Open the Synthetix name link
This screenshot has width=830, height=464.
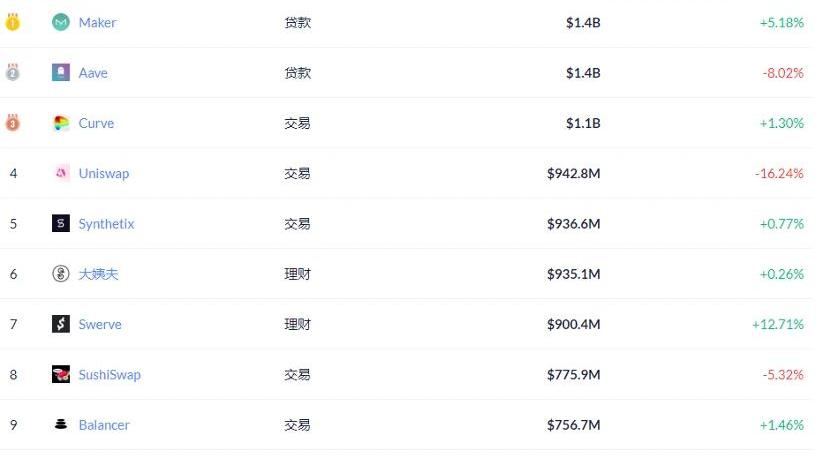coord(106,224)
